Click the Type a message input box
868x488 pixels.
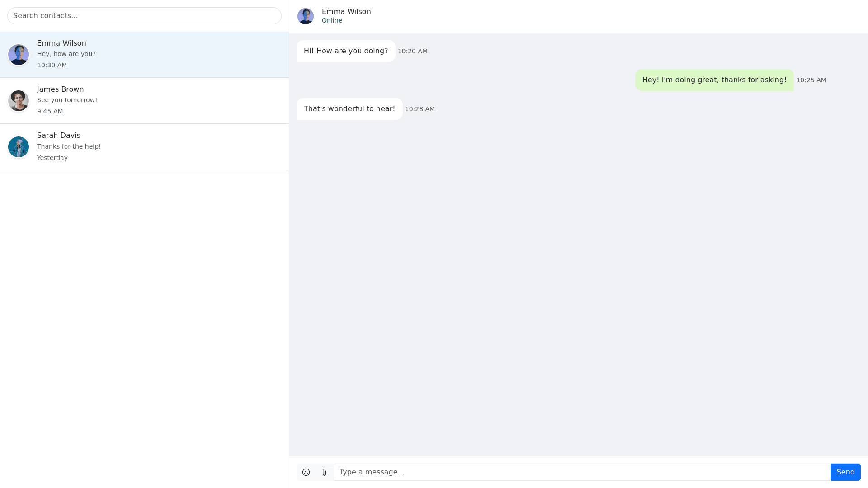pyautogui.click(x=582, y=472)
